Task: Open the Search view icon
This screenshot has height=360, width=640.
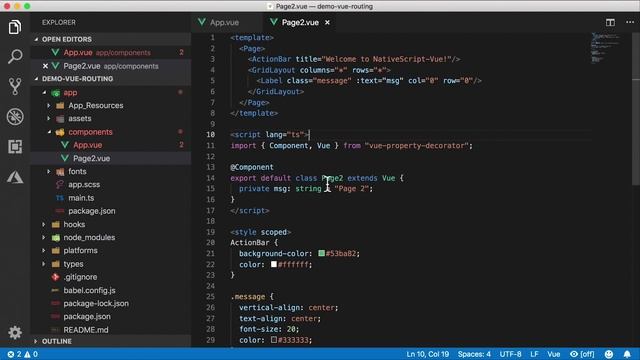Action: coord(15,56)
